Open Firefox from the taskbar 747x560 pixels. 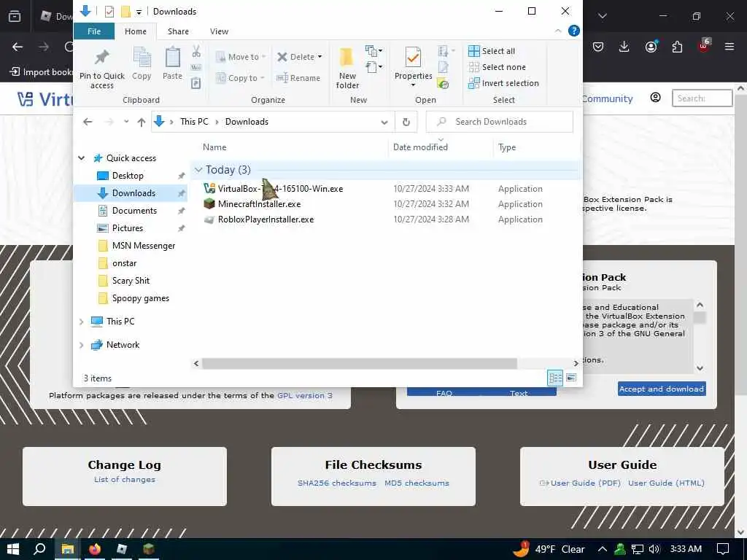coord(96,549)
